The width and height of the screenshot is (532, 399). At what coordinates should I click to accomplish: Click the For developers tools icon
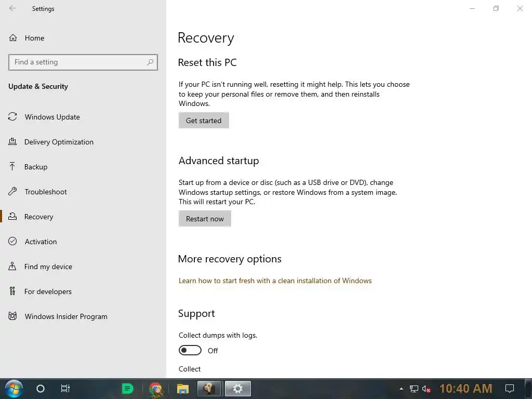(12, 291)
